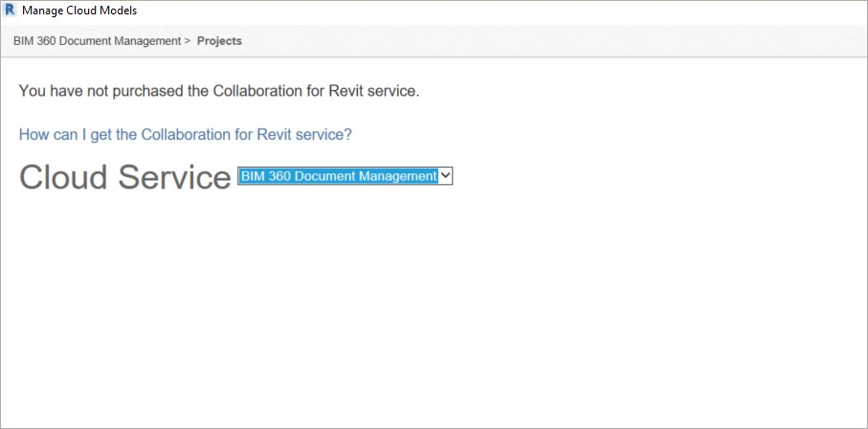Select the Projects breadcrumb item
The width and height of the screenshot is (868, 429).
pyautogui.click(x=219, y=41)
